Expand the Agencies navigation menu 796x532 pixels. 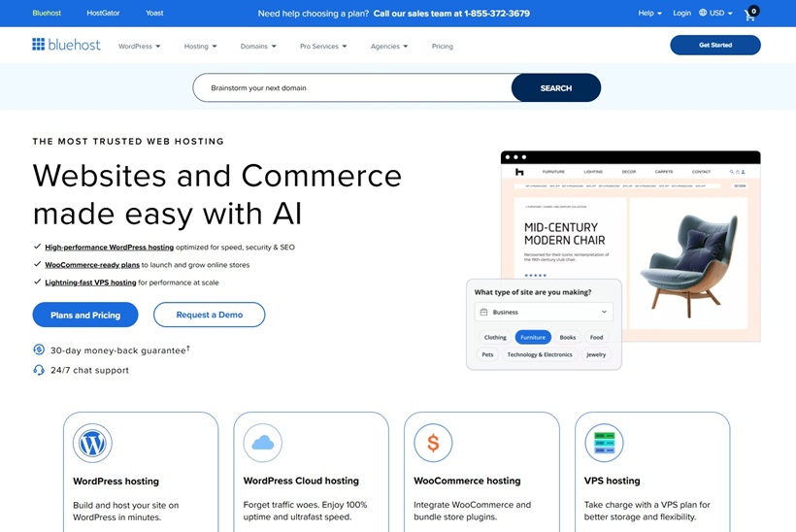pos(389,47)
